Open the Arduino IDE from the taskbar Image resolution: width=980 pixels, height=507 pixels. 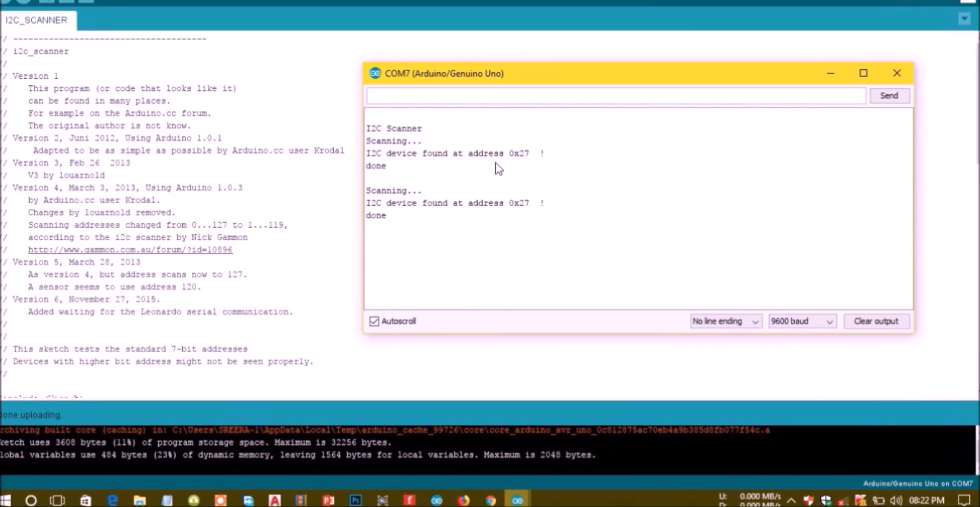[517, 500]
